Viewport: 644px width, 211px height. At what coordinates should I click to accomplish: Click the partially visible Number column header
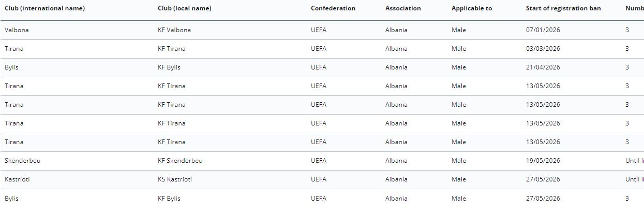[x=635, y=8]
